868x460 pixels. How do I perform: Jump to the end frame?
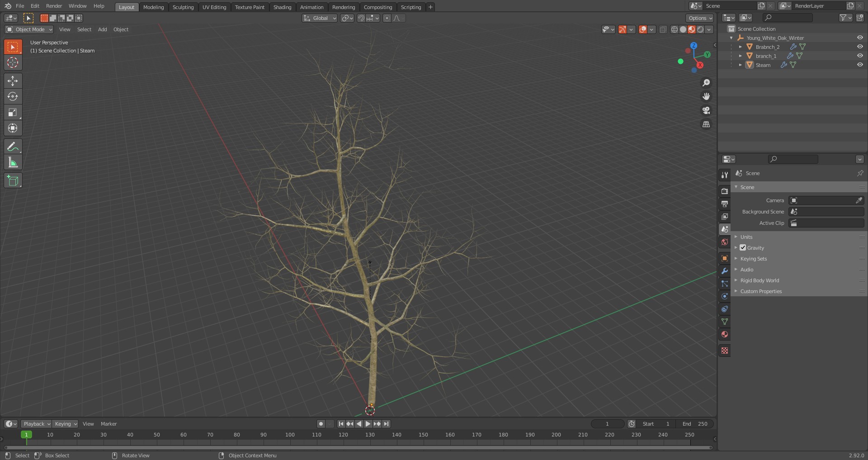386,424
